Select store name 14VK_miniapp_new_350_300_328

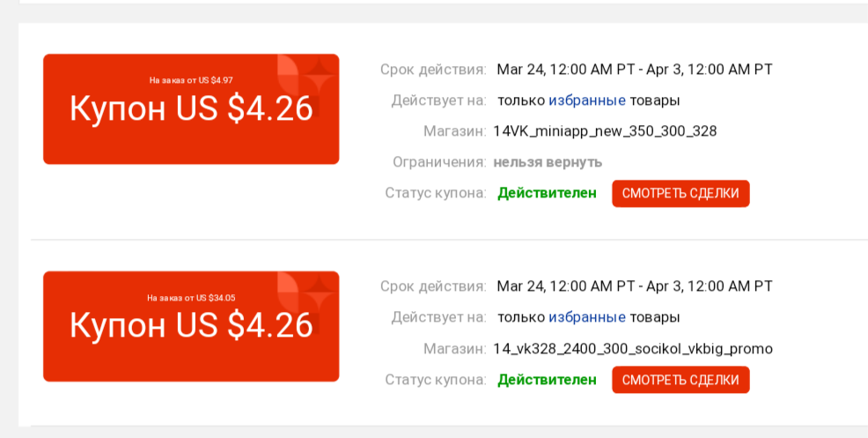pyautogui.click(x=605, y=131)
